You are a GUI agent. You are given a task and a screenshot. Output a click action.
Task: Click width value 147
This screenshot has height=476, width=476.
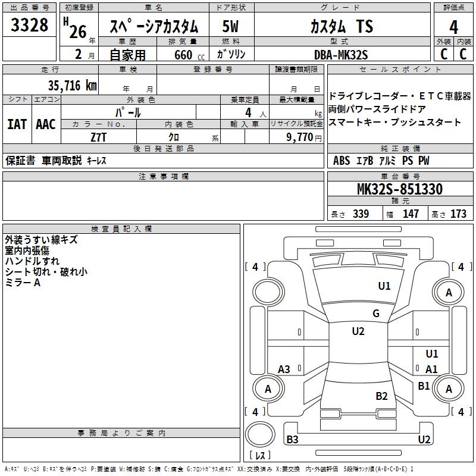point(411,214)
